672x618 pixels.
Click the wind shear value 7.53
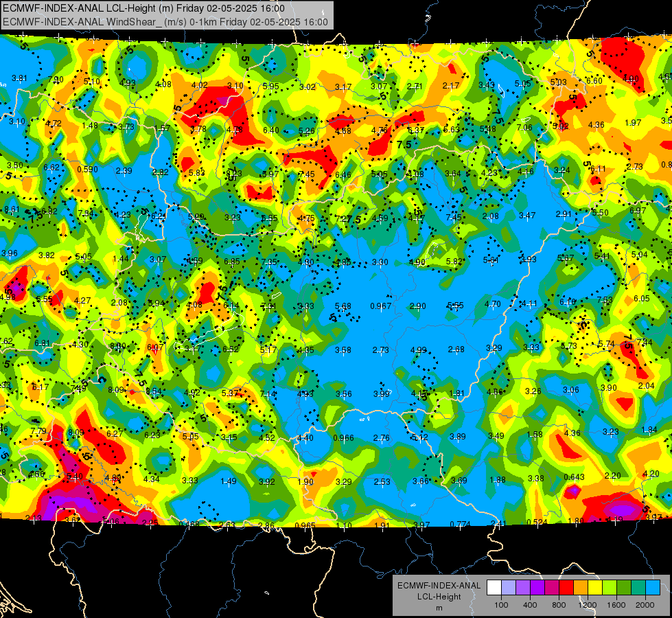point(604,300)
